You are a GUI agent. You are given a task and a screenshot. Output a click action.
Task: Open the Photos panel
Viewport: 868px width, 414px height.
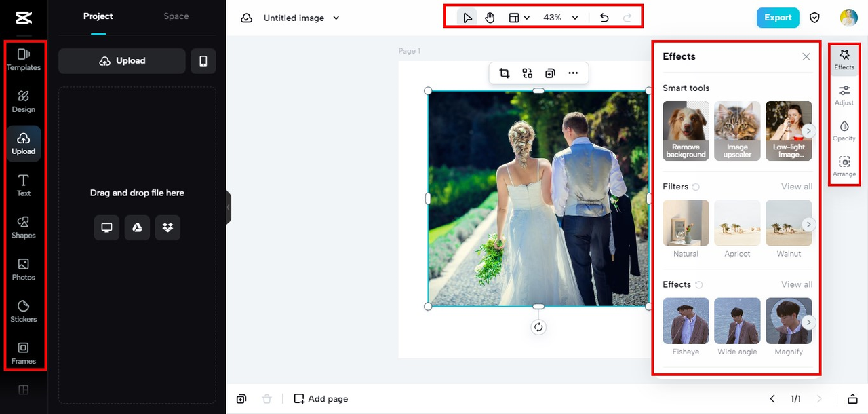[24, 269]
